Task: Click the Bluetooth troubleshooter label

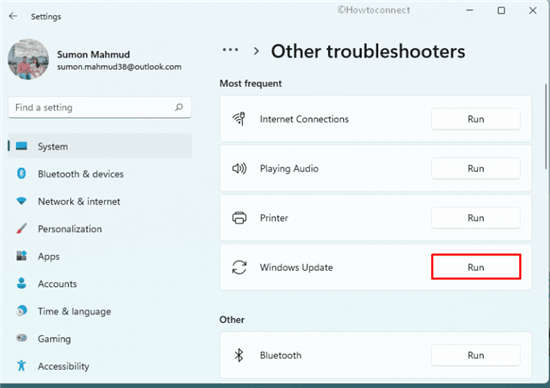Action: (x=280, y=355)
